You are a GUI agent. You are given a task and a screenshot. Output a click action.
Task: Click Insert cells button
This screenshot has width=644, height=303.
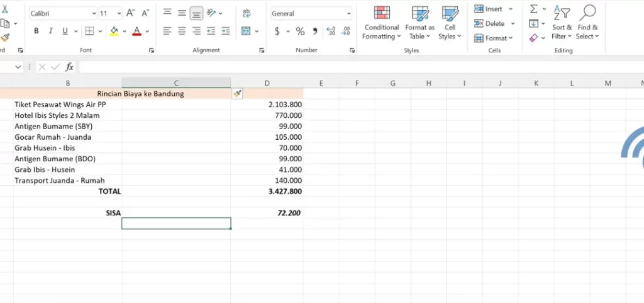click(489, 9)
